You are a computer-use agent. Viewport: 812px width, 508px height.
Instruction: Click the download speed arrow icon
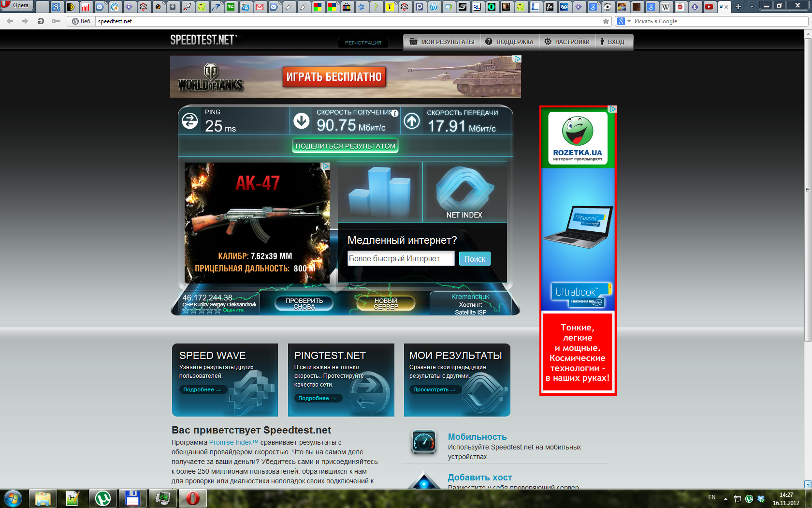click(302, 121)
